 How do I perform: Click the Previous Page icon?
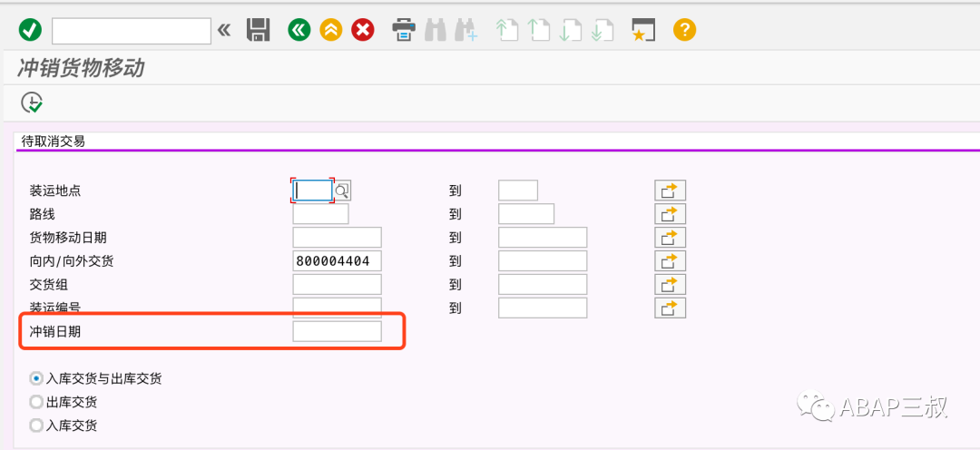point(538,30)
